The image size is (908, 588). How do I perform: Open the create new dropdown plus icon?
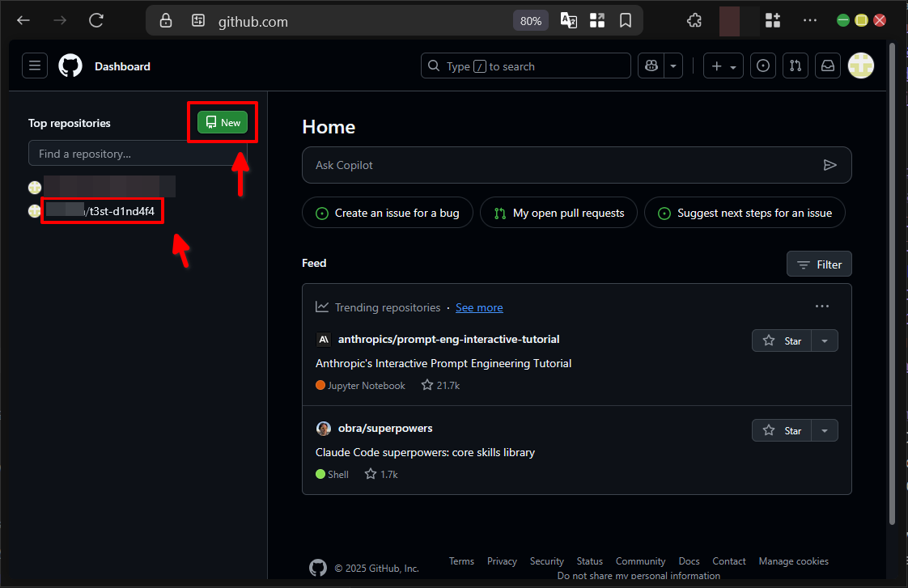tap(715, 66)
